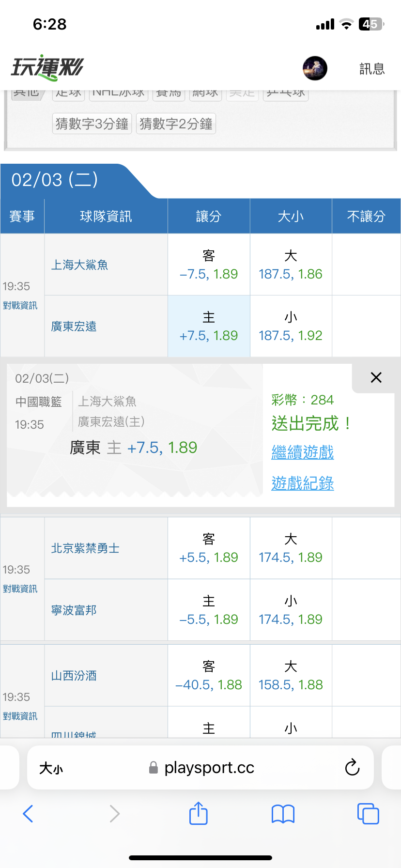Image resolution: width=401 pixels, height=868 pixels.
Task: Go back with Safari back arrow
Action: tap(28, 814)
